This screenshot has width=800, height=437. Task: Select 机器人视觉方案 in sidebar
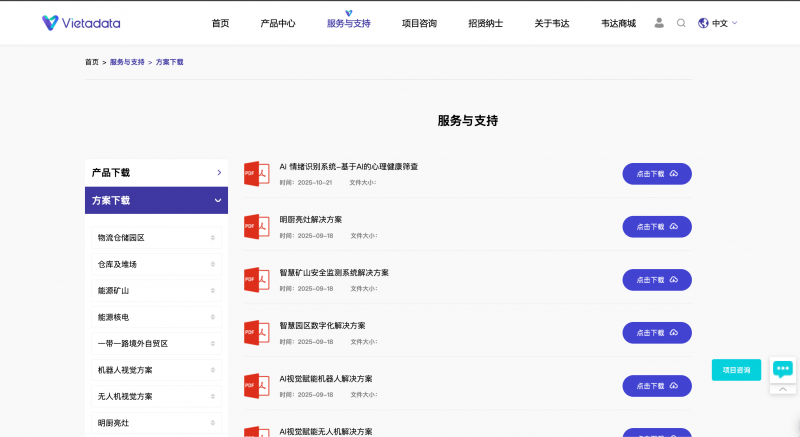point(125,369)
